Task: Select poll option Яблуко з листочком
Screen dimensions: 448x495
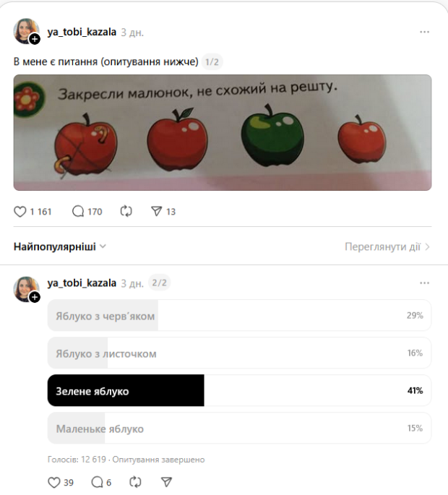Action: (239, 353)
